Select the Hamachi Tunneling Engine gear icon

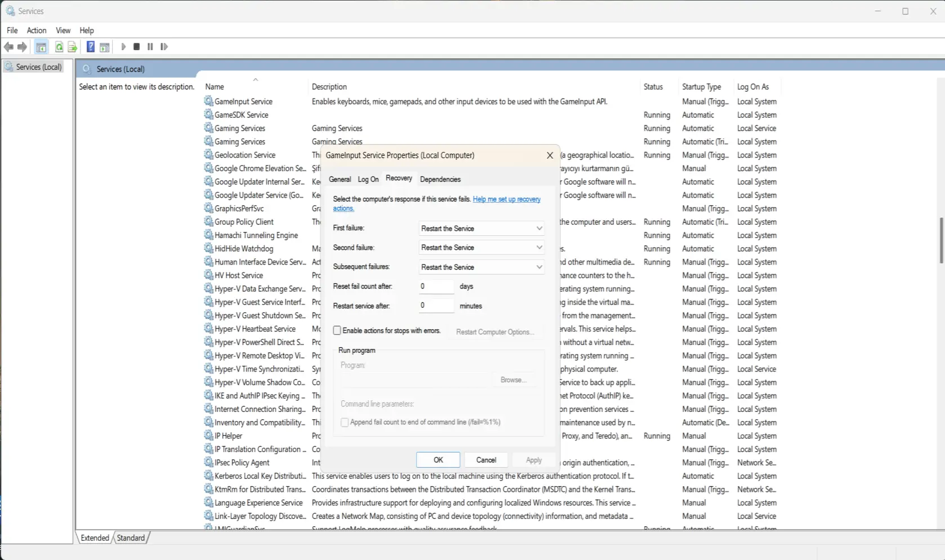click(x=208, y=235)
